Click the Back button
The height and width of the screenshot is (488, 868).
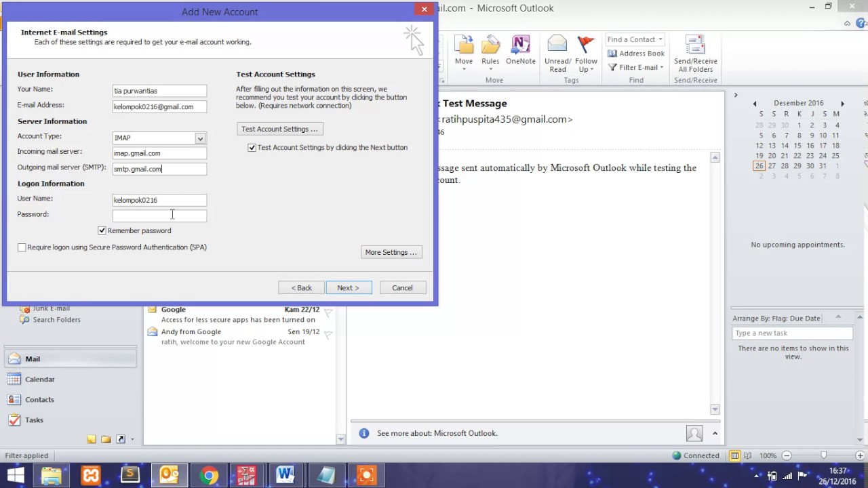301,288
